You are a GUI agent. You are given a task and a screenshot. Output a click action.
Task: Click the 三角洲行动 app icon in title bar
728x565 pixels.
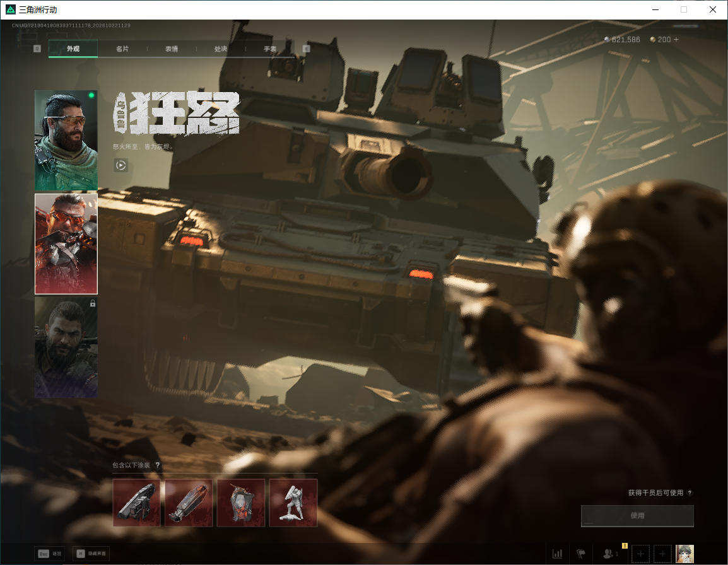pyautogui.click(x=10, y=9)
